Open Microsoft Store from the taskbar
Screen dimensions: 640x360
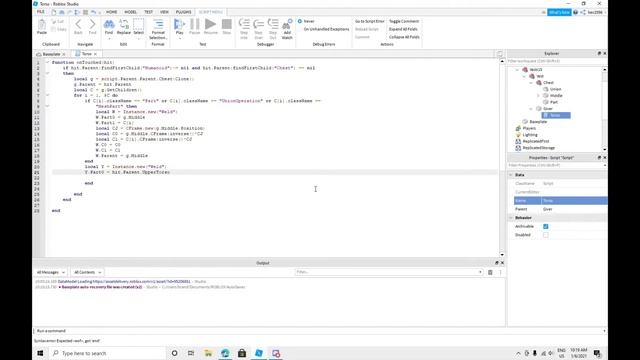(x=242, y=353)
